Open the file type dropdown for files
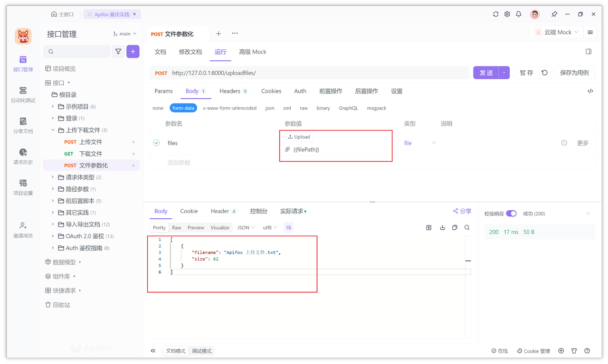 (420, 143)
